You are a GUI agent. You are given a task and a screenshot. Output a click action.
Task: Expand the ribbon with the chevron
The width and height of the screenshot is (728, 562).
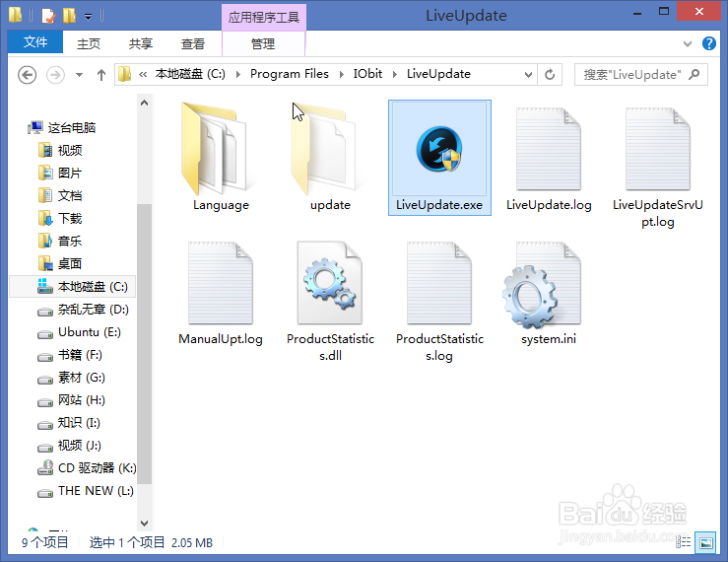coord(688,43)
